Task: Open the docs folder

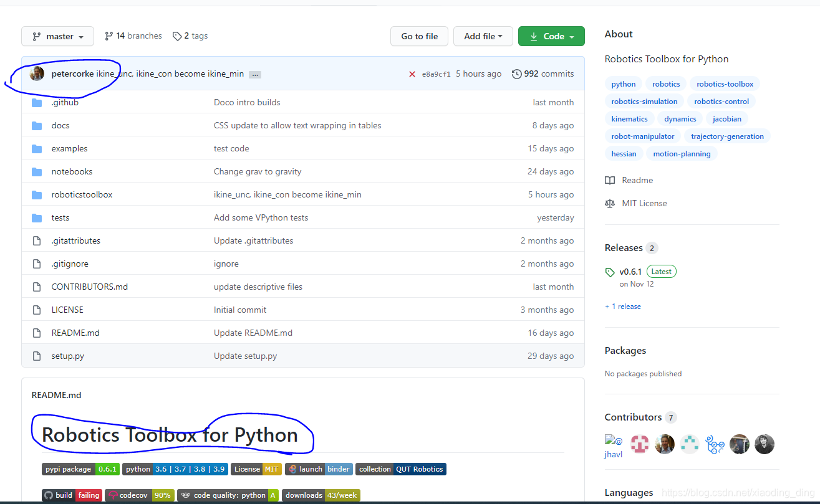Action: pyautogui.click(x=60, y=125)
